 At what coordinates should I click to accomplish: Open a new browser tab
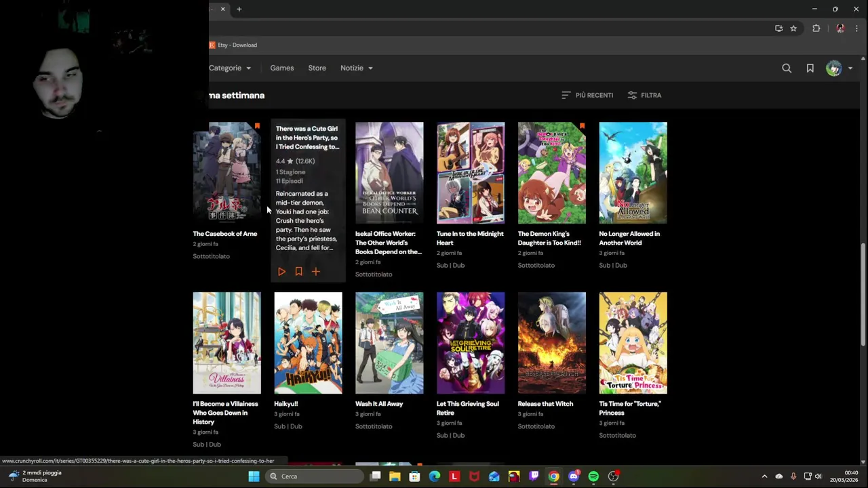click(239, 9)
